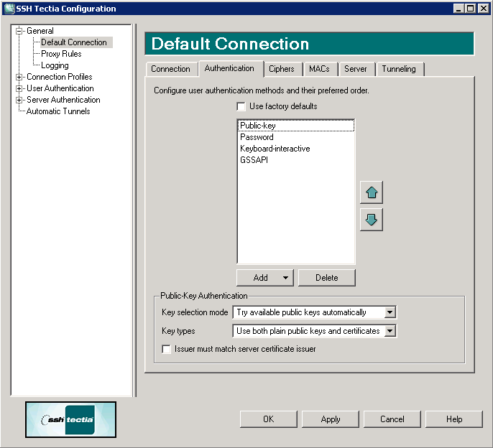Screen dimensions: 493x448
Task: Expand the Connection Profiles node
Action: coord(19,77)
